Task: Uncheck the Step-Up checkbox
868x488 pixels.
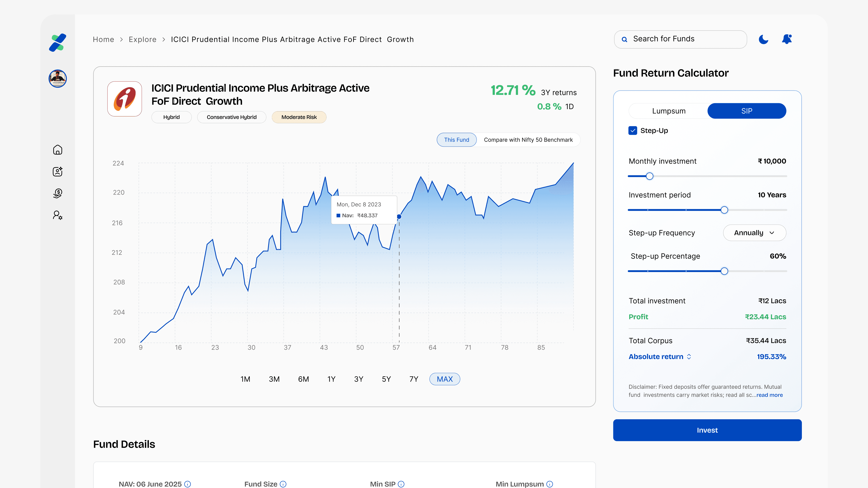Action: [633, 131]
